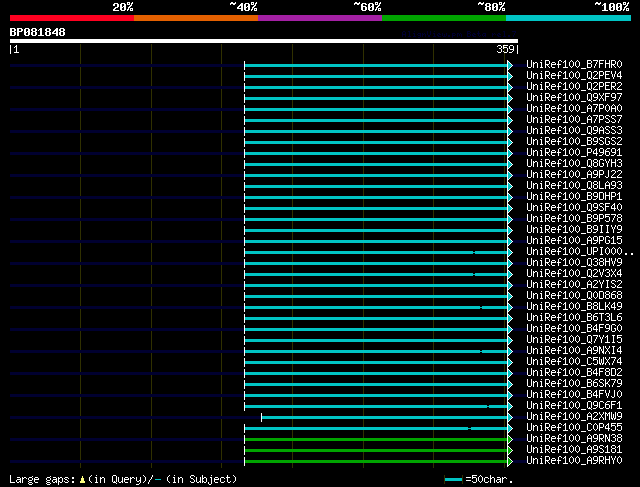
Task: Select the UniRef100_A2XMW9 label
Action: 574,417
